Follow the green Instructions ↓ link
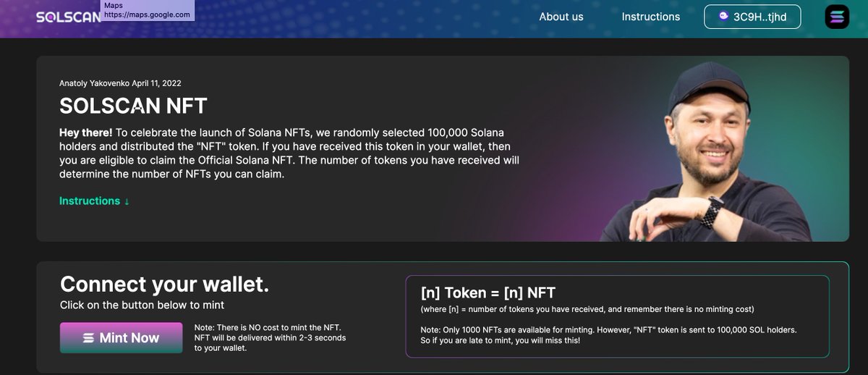Viewport: 868px width, 375px height. [x=95, y=201]
